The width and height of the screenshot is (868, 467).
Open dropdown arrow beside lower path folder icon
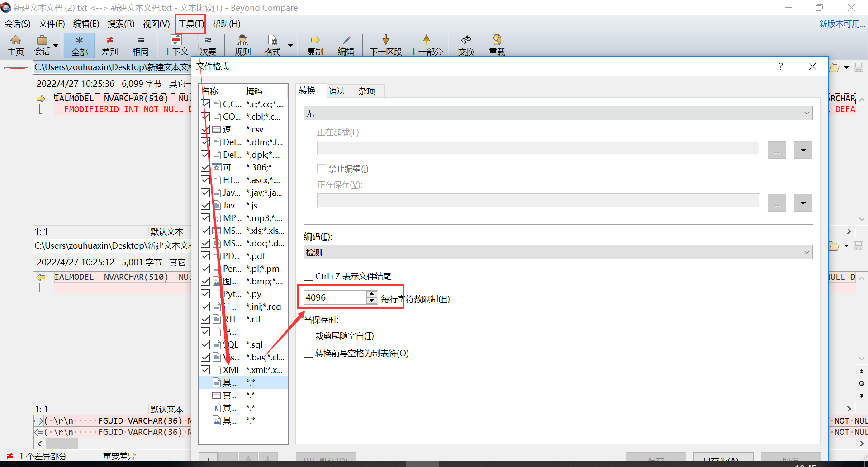846,246
